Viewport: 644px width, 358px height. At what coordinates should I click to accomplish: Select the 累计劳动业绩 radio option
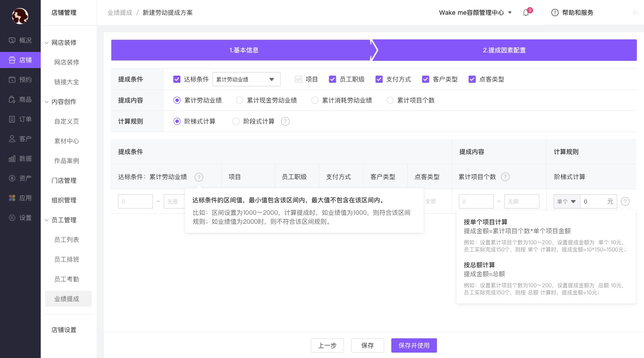[177, 100]
